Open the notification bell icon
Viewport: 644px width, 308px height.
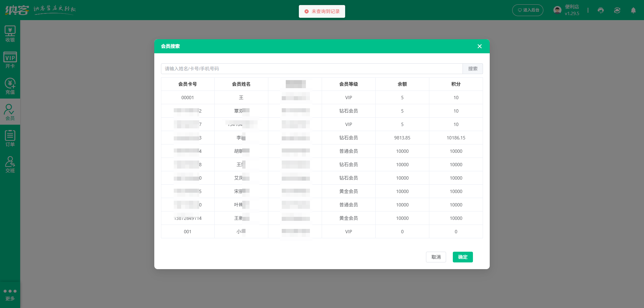pyautogui.click(x=633, y=10)
